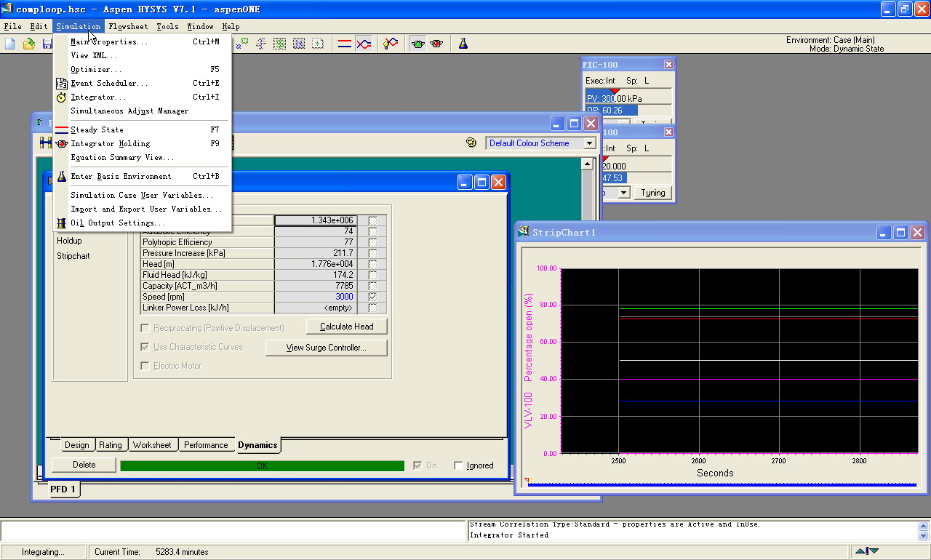The height and width of the screenshot is (560, 931).
Task: Select Steady State in Simulation menu
Action: [143, 130]
